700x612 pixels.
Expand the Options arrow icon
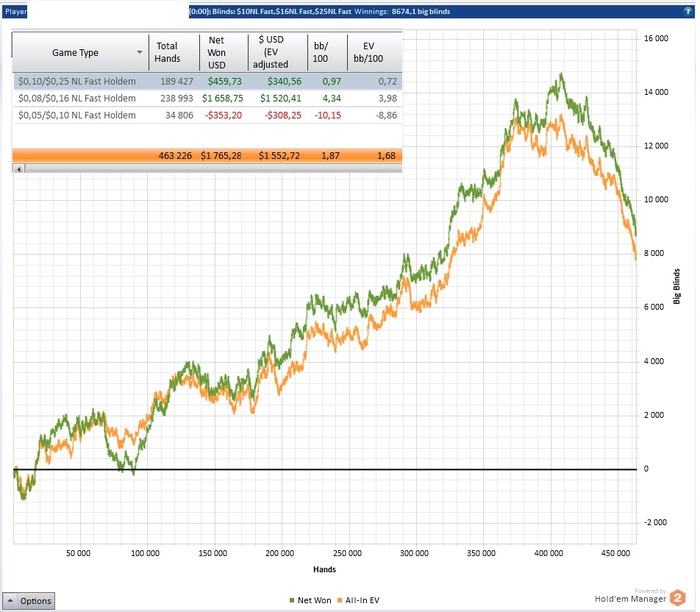[10, 601]
